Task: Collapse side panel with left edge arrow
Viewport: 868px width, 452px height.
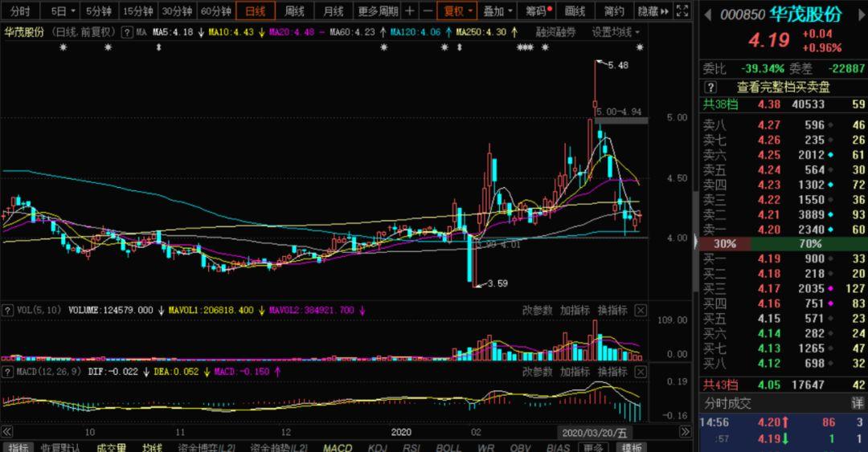Action: 696,240
